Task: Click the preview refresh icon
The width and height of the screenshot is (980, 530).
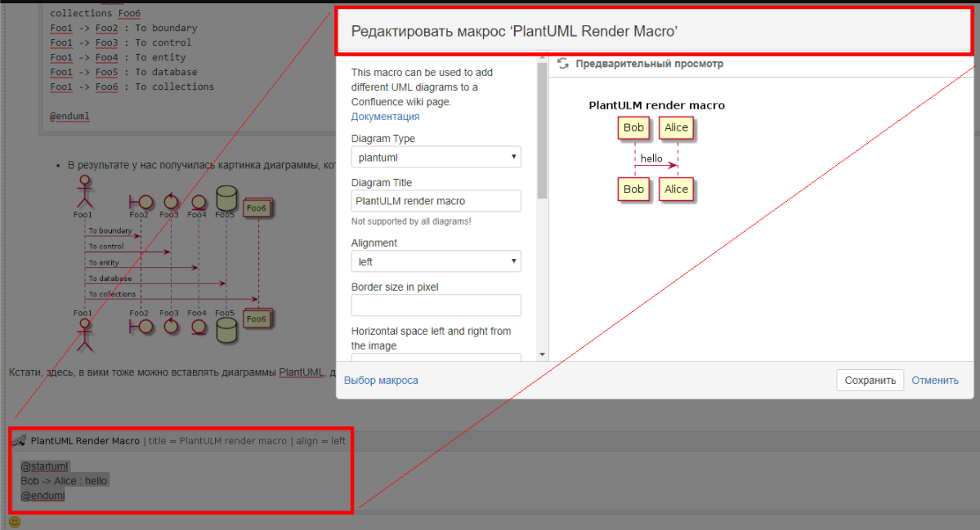Action: pyautogui.click(x=562, y=64)
